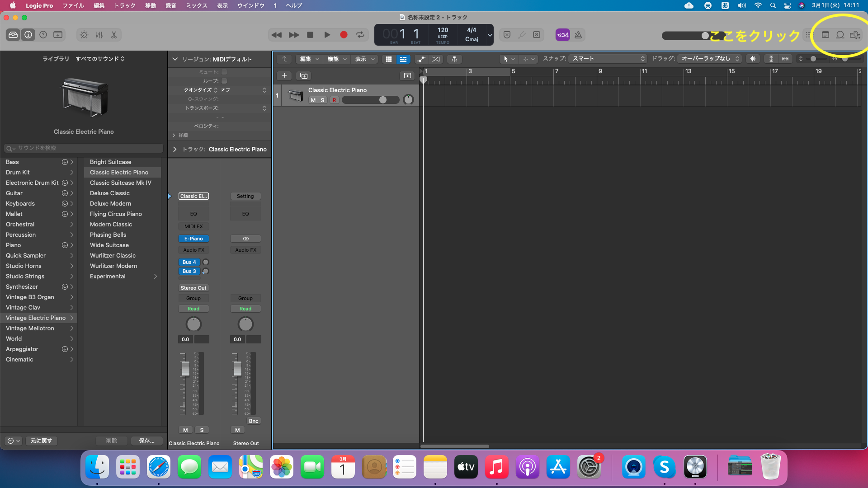The image size is (868, 488).
Task: Open the tracks area 編集 dropdown menu
Action: (x=310, y=59)
